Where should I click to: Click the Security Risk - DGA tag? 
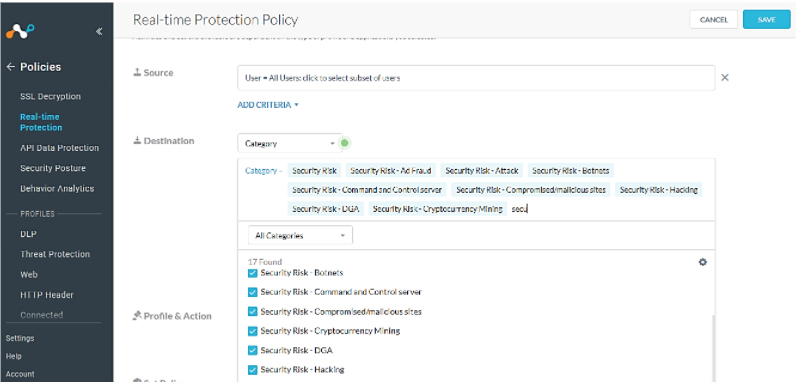pos(326,209)
